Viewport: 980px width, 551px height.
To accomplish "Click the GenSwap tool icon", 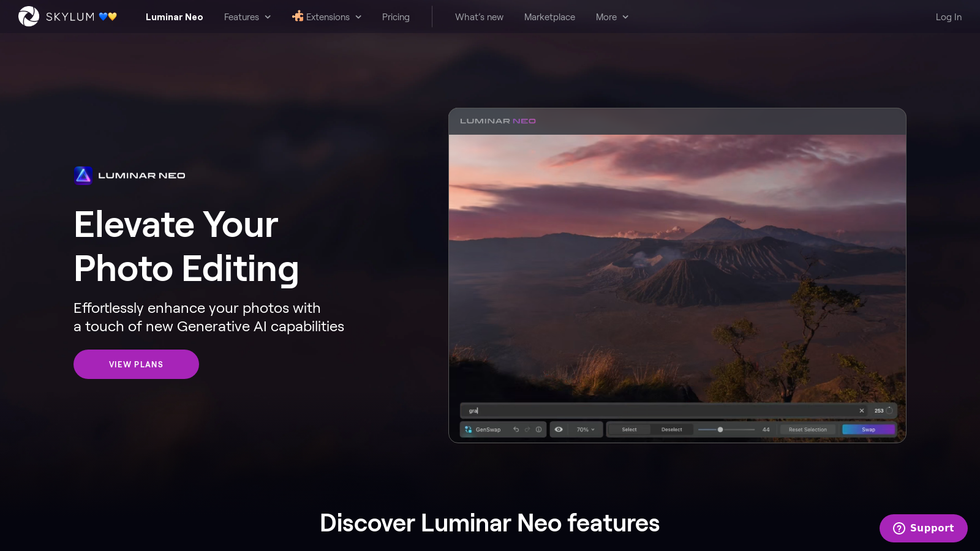I will pyautogui.click(x=469, y=430).
